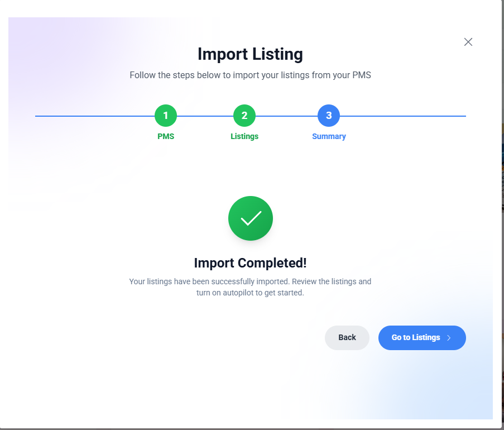Click the green step 1 PMS circle
Image resolution: width=504 pixels, height=430 pixels.
[165, 116]
